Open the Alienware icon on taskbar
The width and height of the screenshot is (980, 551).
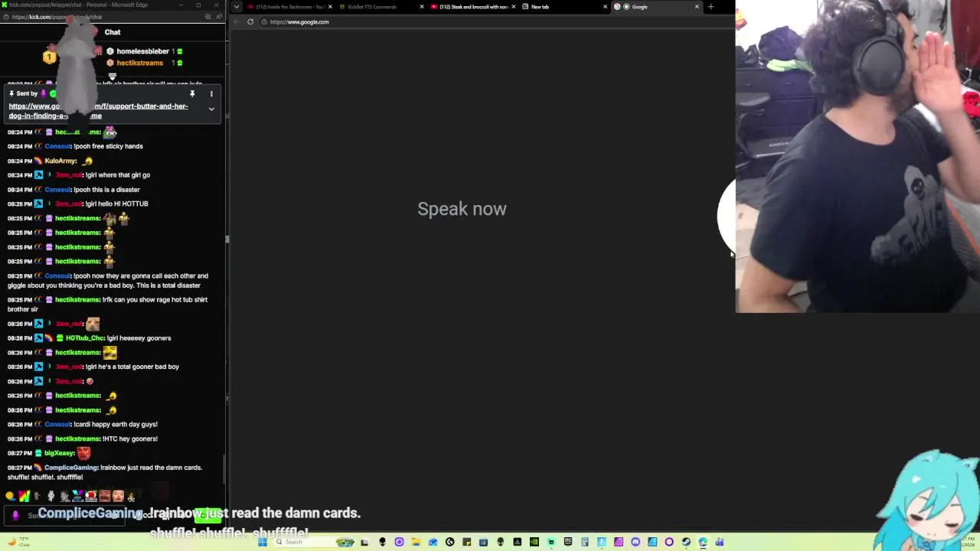[x=382, y=542]
